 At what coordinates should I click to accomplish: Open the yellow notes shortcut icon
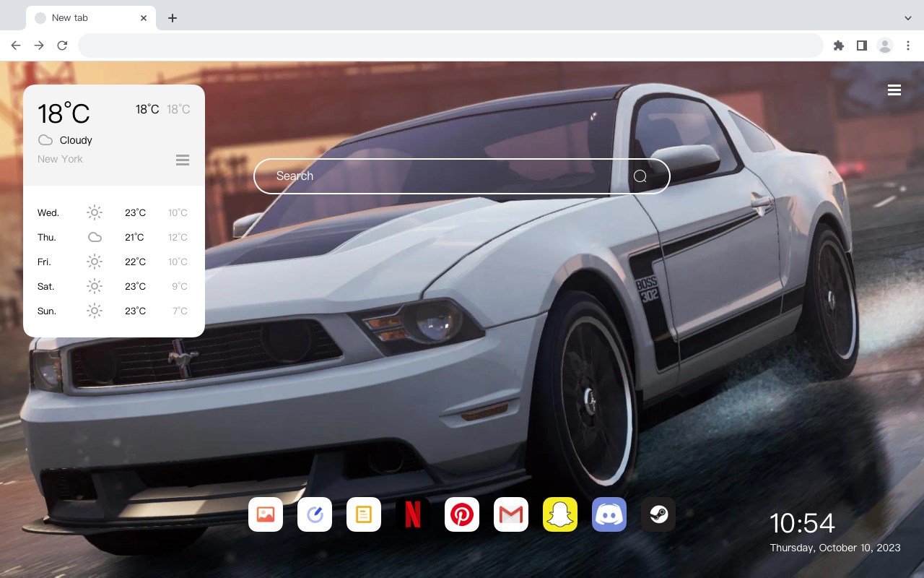[364, 514]
